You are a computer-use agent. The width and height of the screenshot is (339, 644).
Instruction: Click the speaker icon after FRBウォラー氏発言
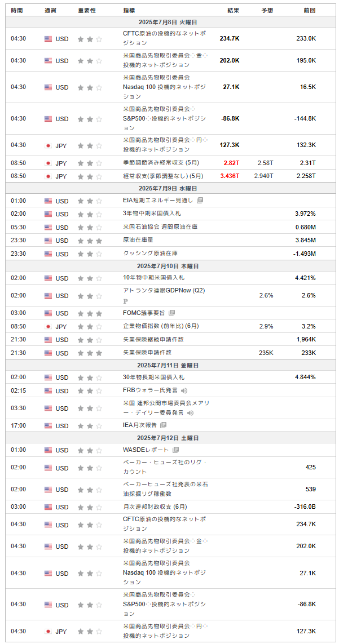184,390
